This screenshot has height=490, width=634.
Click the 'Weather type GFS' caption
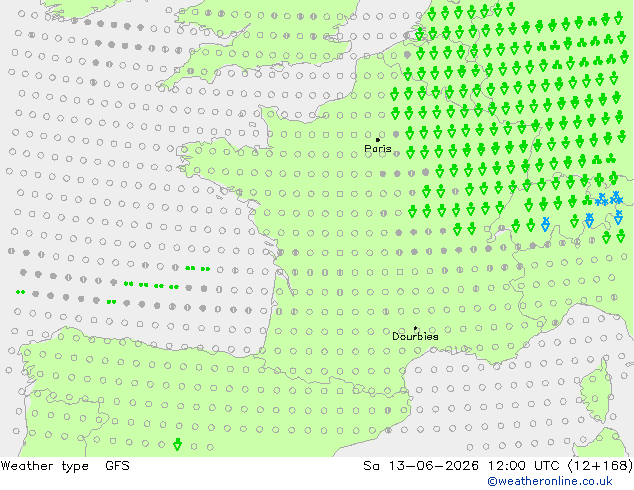pyautogui.click(x=65, y=466)
